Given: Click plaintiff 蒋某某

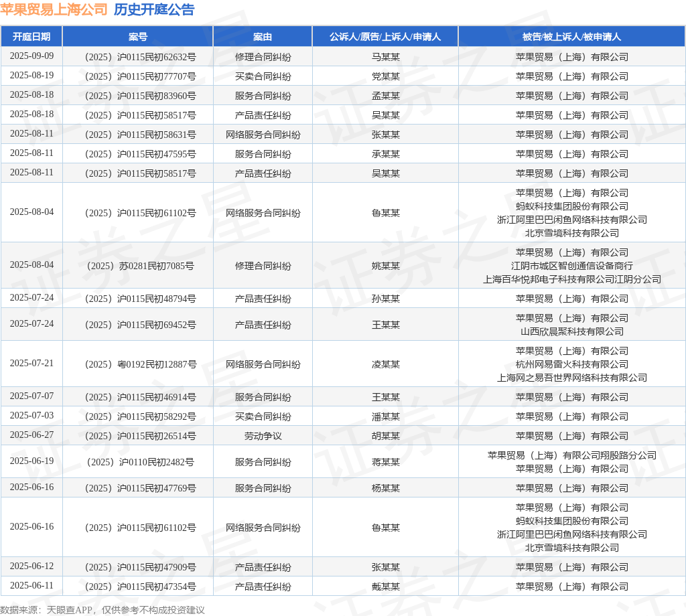Looking at the screenshot, I should click(x=385, y=462).
